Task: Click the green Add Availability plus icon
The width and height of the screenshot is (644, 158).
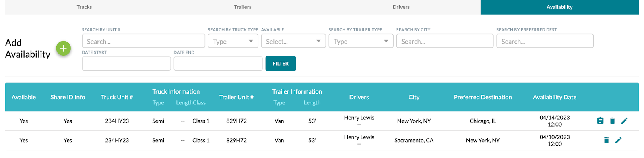Action: coord(63,48)
